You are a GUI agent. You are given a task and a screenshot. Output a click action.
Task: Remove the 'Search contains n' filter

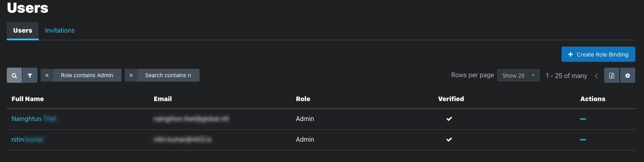[x=131, y=75]
